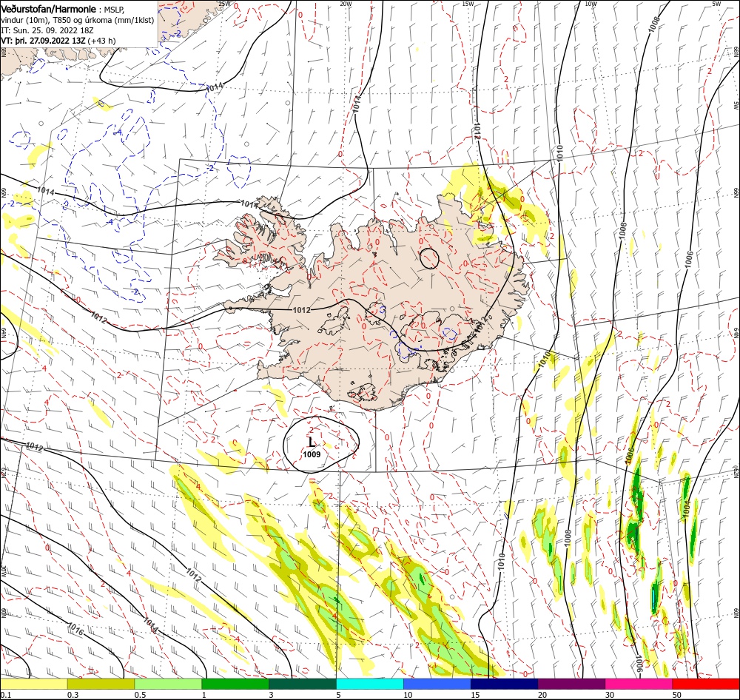Screen dimensions: 740x700
Task: Click the valid time 'VT: þri. 27.09.2022 13Z'
Action: coord(44,41)
